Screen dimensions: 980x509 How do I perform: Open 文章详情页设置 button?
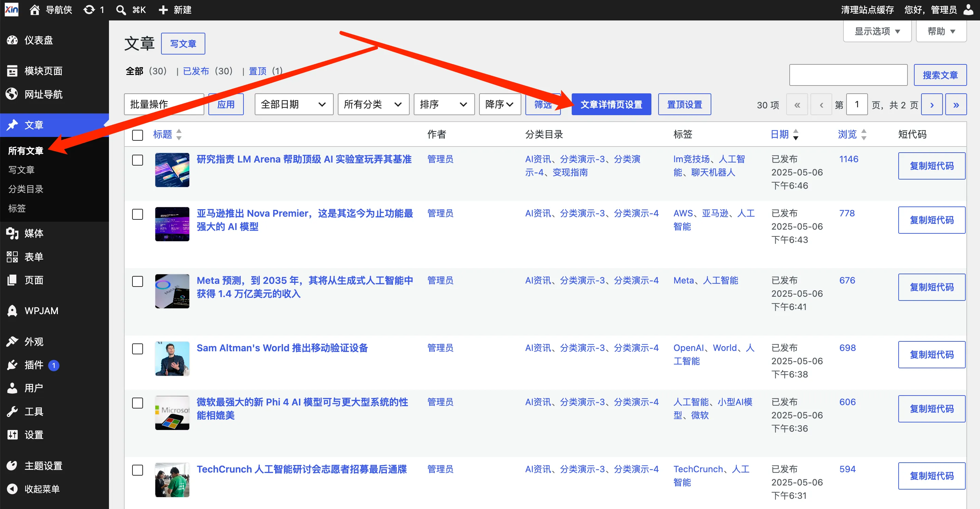click(x=611, y=104)
